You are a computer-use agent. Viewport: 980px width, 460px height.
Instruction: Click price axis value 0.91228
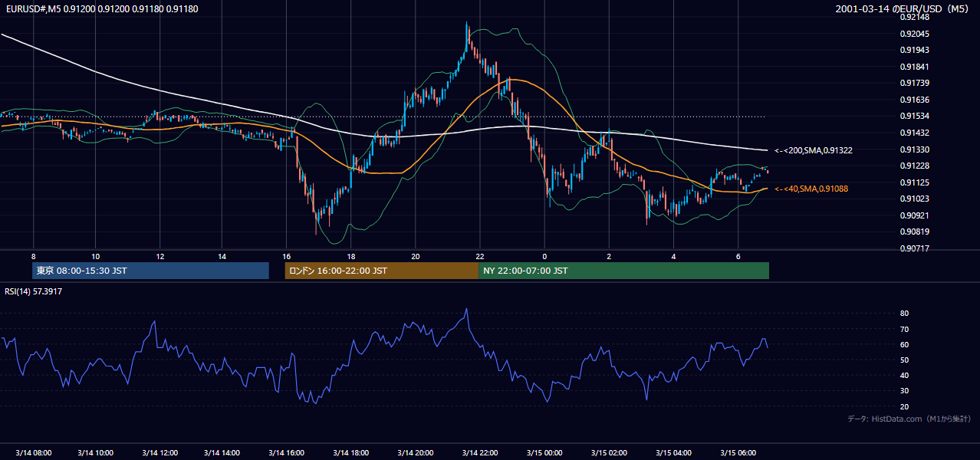[914, 166]
